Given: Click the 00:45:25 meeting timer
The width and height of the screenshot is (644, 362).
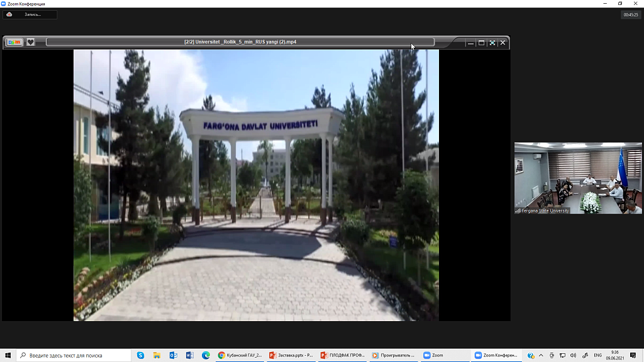Looking at the screenshot, I should tap(631, 15).
